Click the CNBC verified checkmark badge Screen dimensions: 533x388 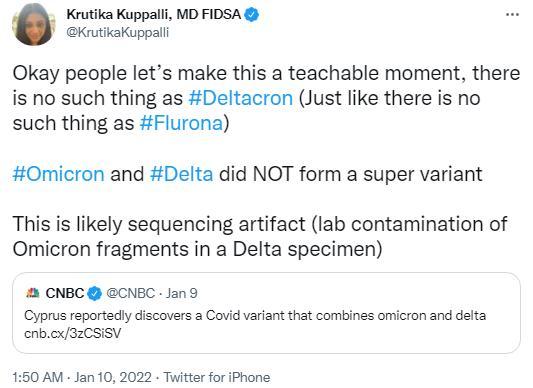tap(95, 293)
